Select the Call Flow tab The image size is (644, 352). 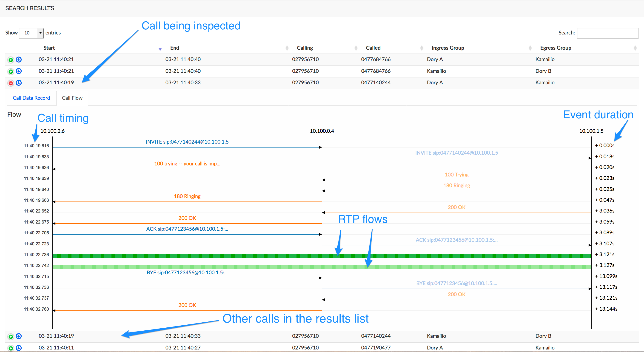[x=72, y=98]
